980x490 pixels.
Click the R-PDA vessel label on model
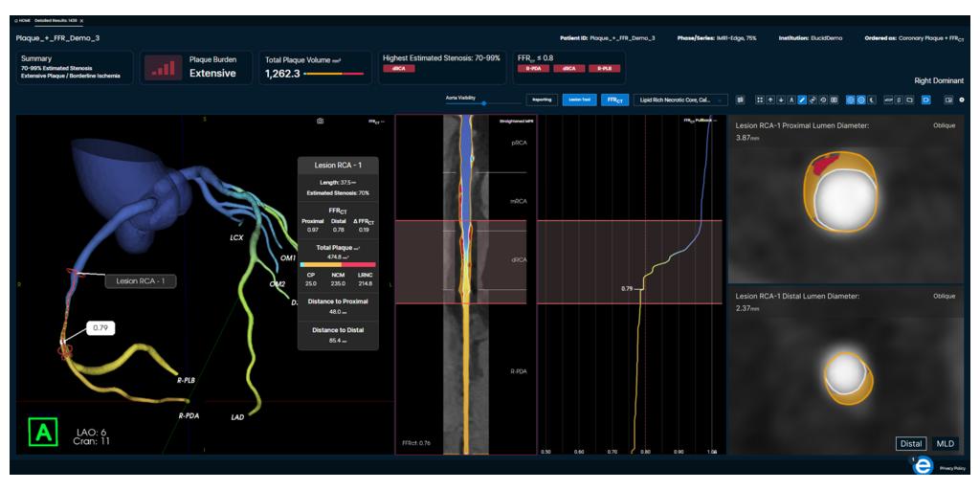(x=189, y=415)
